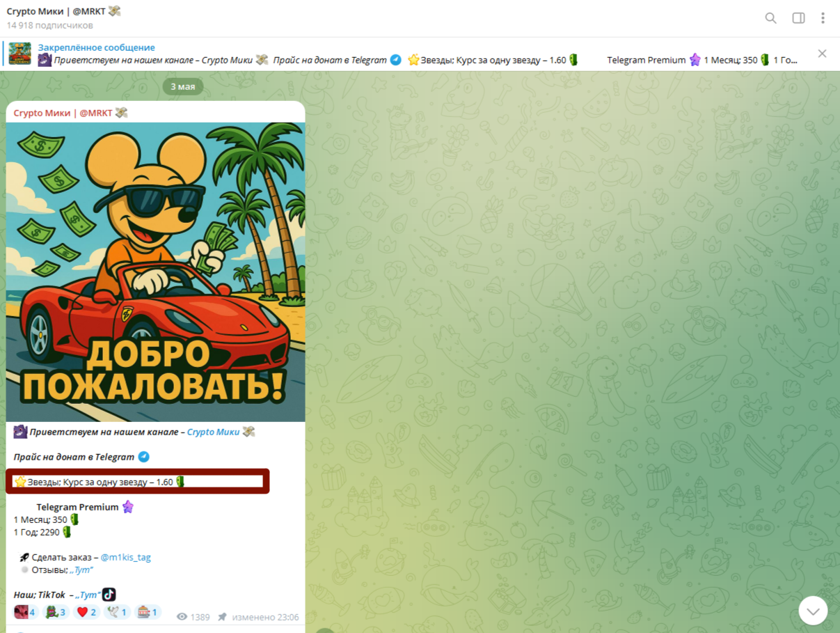
Task: Close the pinned message bar
Action: click(822, 54)
